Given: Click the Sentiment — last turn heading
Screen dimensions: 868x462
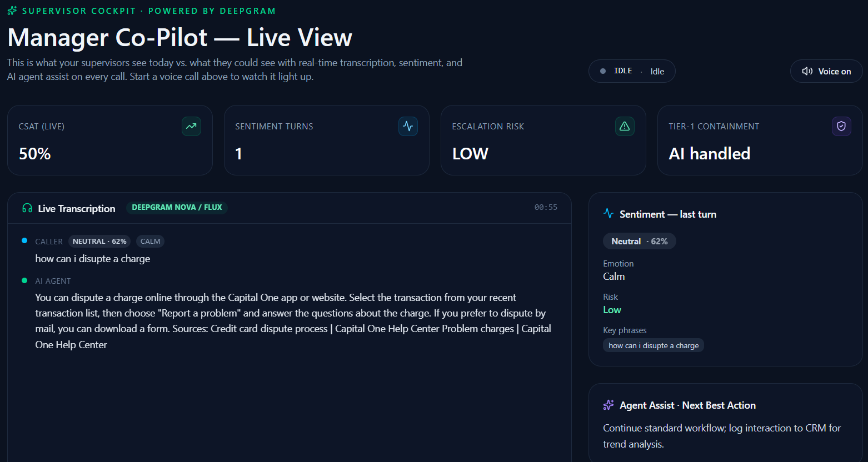Looking at the screenshot, I should (668, 214).
